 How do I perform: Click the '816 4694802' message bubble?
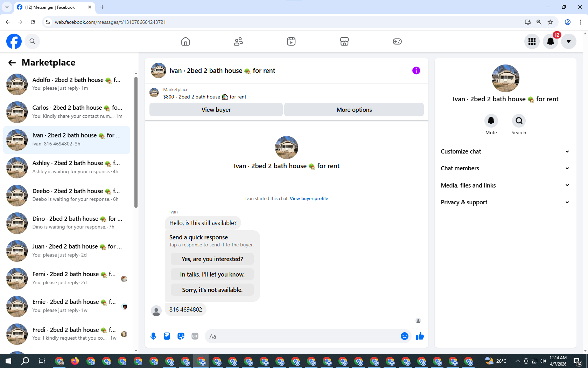pyautogui.click(x=185, y=309)
